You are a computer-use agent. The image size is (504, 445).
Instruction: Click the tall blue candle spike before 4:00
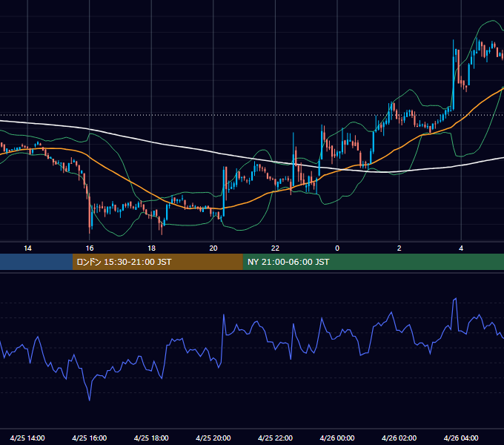pyautogui.click(x=453, y=75)
